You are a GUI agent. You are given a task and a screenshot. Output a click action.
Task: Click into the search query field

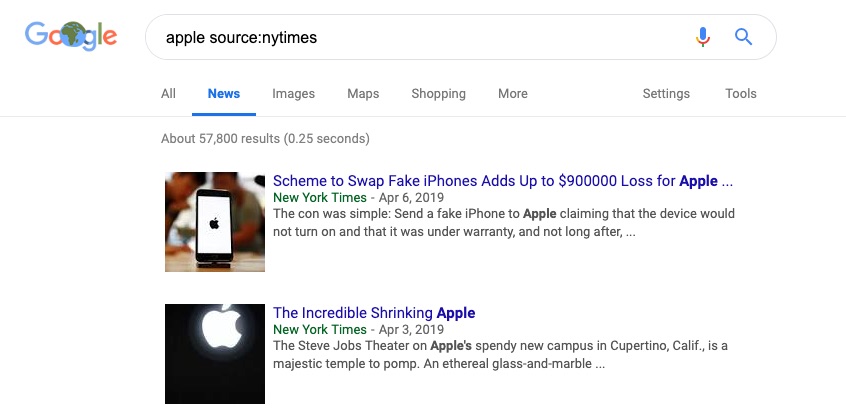pyautogui.click(x=421, y=37)
